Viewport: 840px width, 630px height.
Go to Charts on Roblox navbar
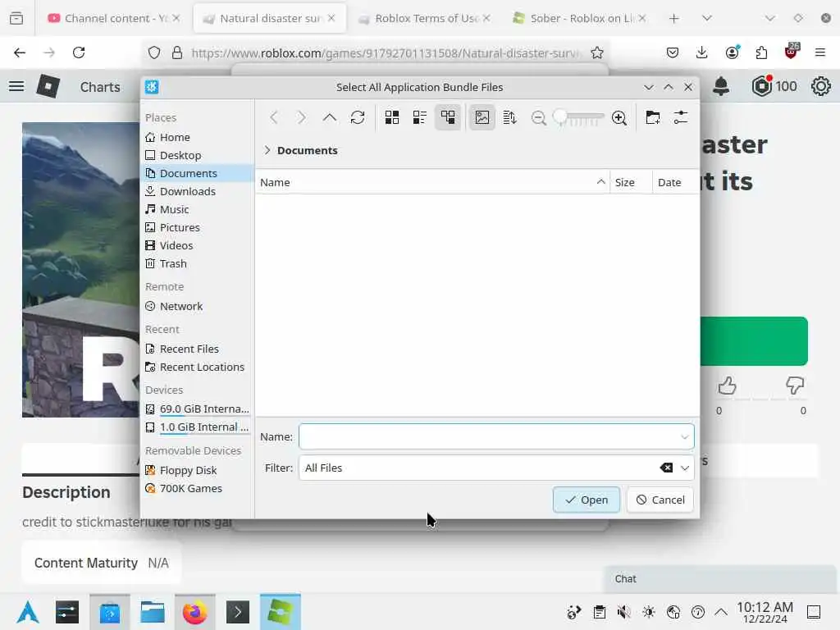point(100,87)
